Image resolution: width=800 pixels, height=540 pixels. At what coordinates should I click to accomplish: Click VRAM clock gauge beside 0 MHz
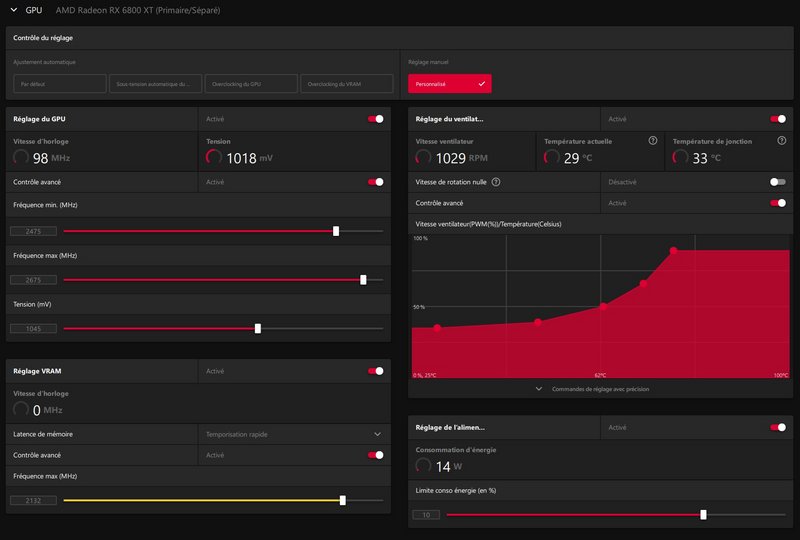click(x=21, y=409)
